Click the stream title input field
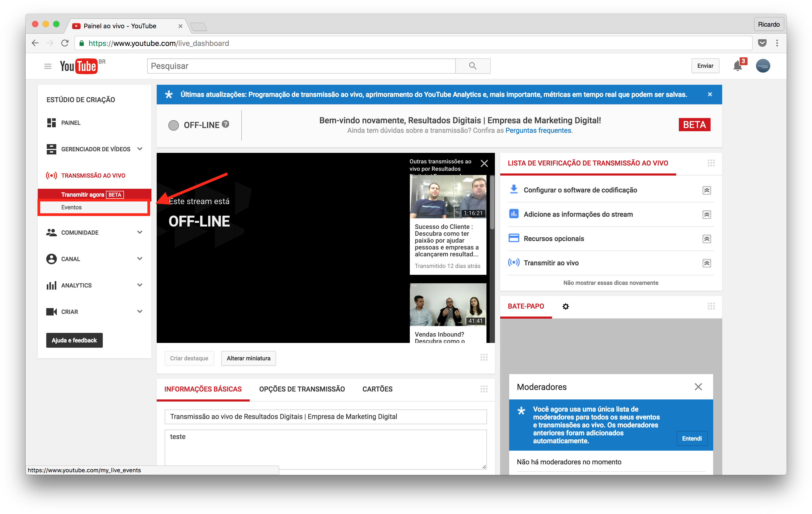The width and height of the screenshot is (812, 514). pyautogui.click(x=325, y=417)
